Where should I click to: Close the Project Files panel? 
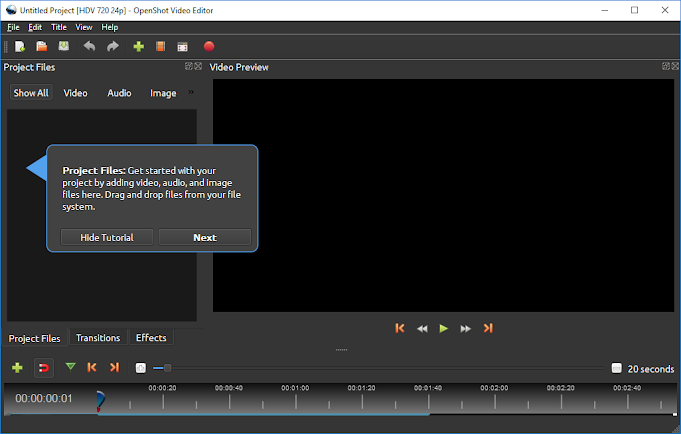point(198,66)
